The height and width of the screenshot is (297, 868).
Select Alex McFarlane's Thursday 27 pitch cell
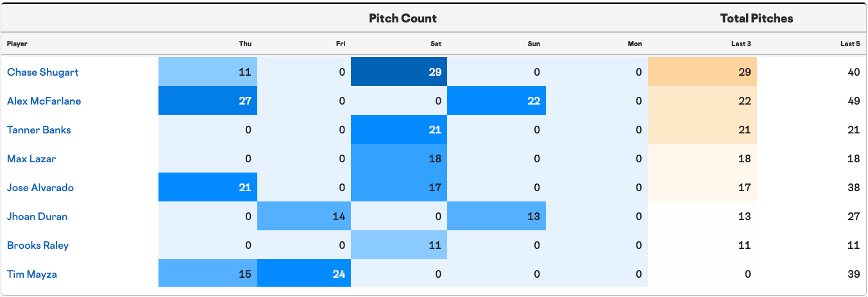coord(208,101)
